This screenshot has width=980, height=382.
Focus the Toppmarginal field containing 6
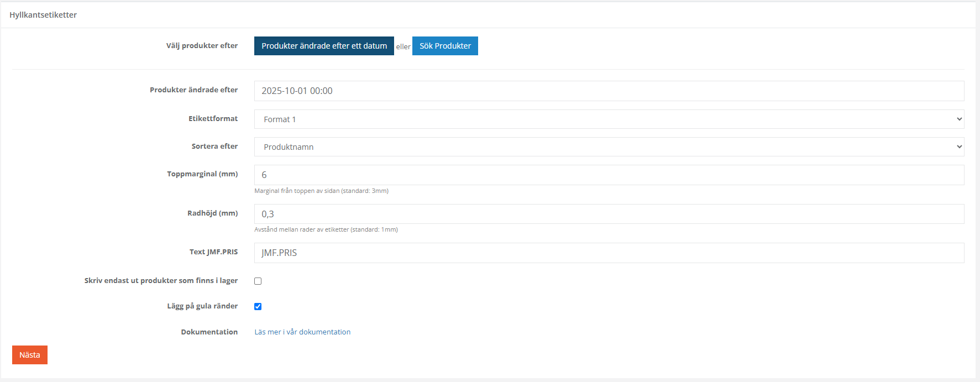coord(609,175)
